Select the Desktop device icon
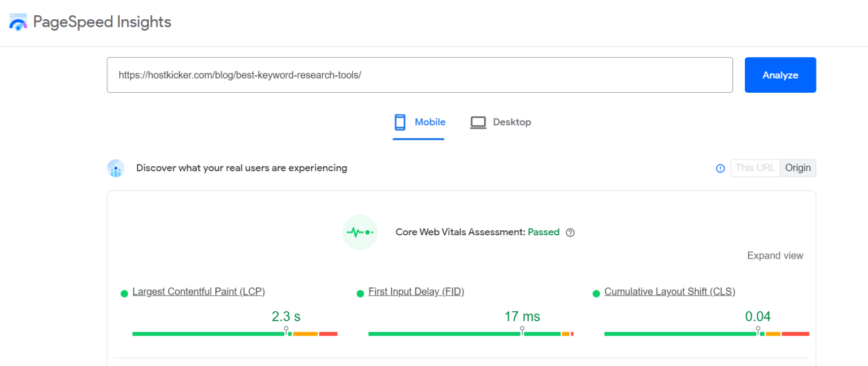Image resolution: width=868 pixels, height=366 pixels. 478,122
